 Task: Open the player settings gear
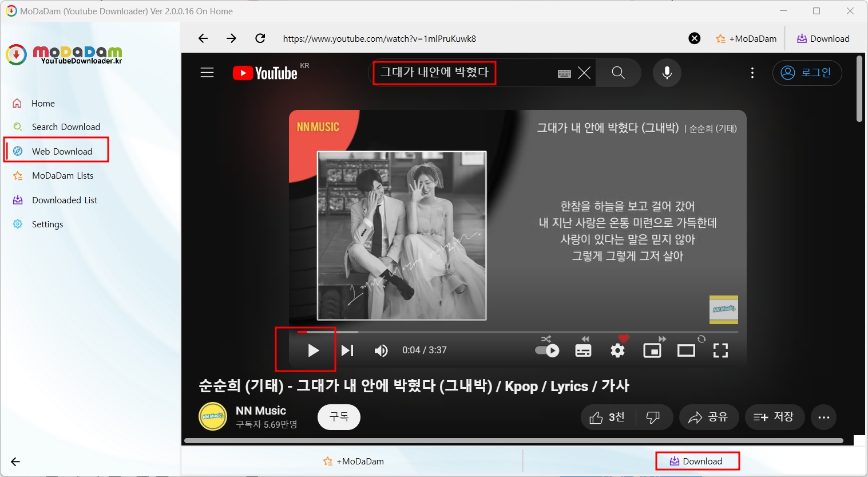tap(617, 350)
